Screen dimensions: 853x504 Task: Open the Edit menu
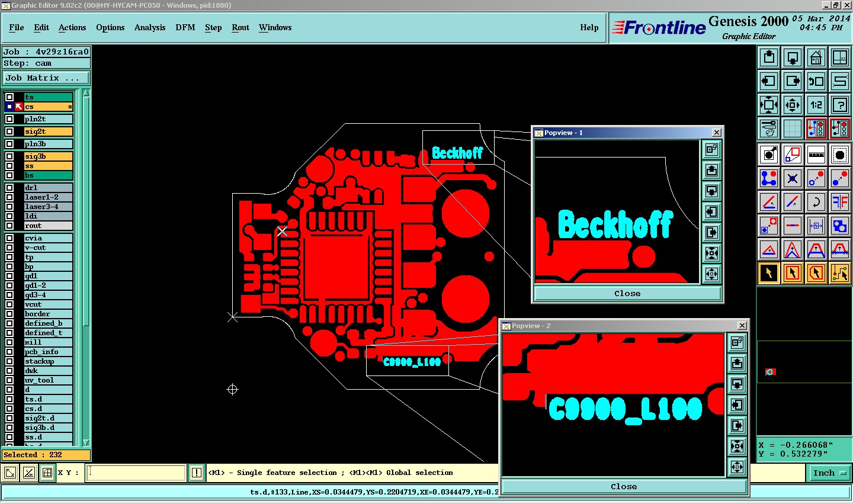tap(41, 27)
